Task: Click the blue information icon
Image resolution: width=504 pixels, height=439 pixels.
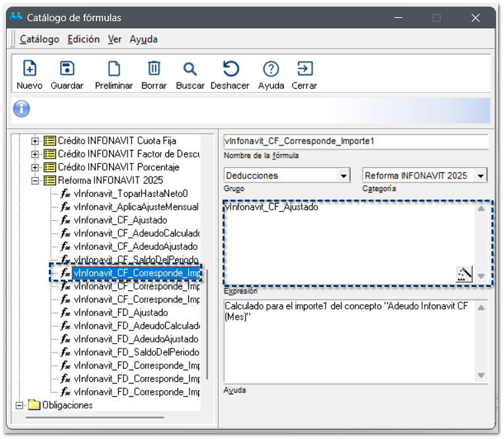Action: click(x=22, y=109)
